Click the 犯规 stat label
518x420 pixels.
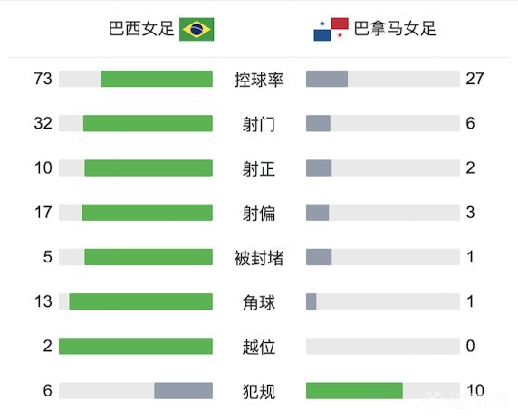click(x=259, y=392)
